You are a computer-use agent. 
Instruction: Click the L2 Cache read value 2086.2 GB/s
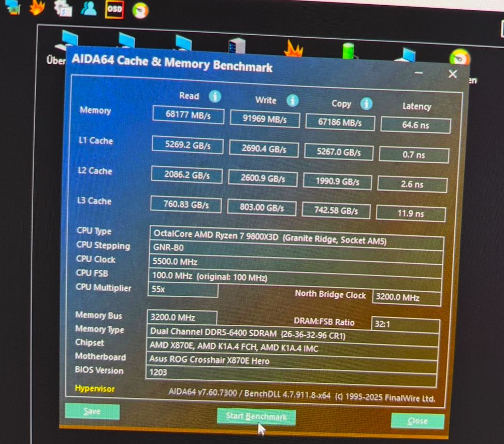(x=187, y=175)
